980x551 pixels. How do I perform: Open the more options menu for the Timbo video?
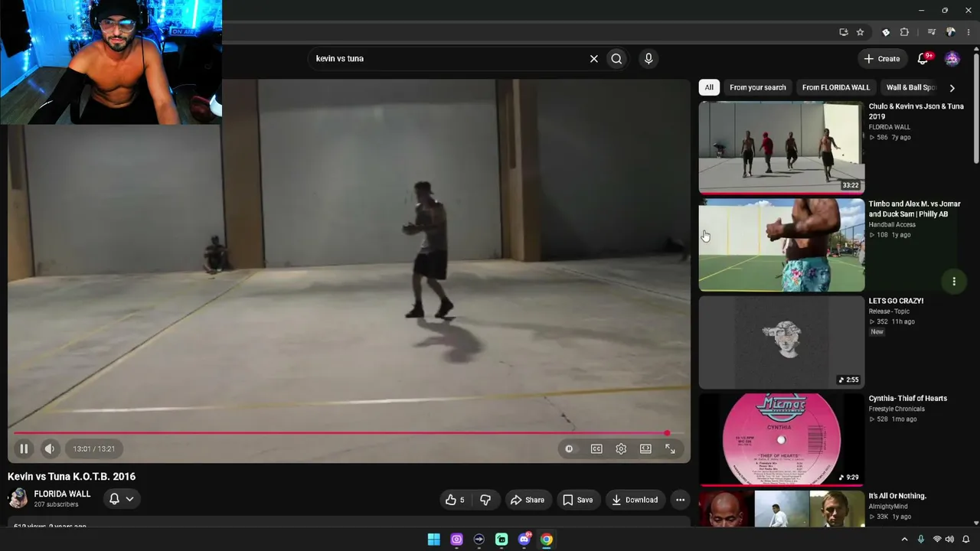point(954,282)
